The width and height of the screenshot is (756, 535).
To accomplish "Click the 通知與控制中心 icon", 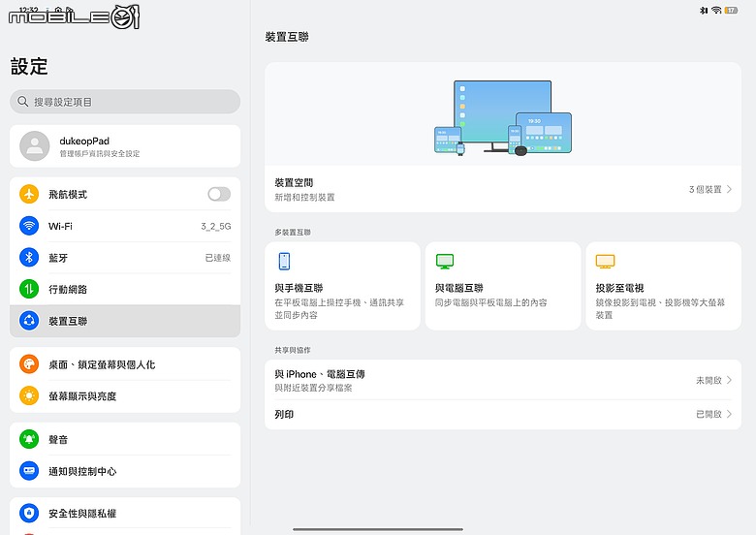I will (29, 471).
